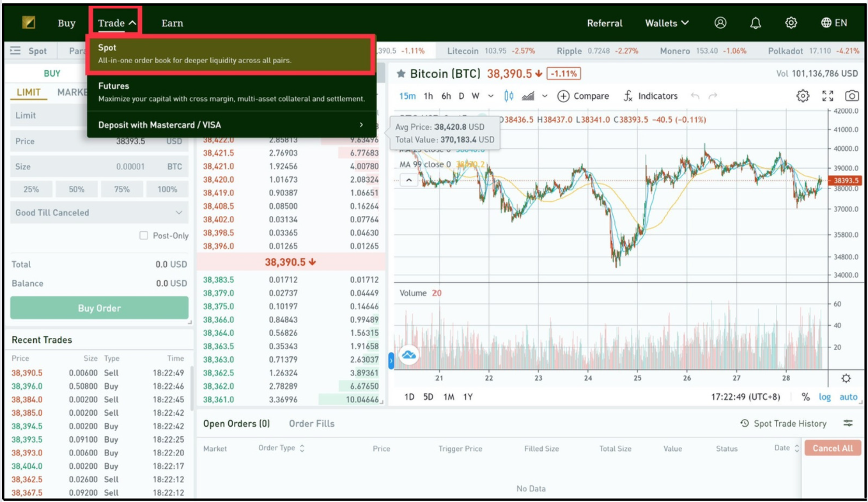Expand Deposit with Mastercard / VISA submenu
The height and width of the screenshot is (502, 868).
[231, 125]
